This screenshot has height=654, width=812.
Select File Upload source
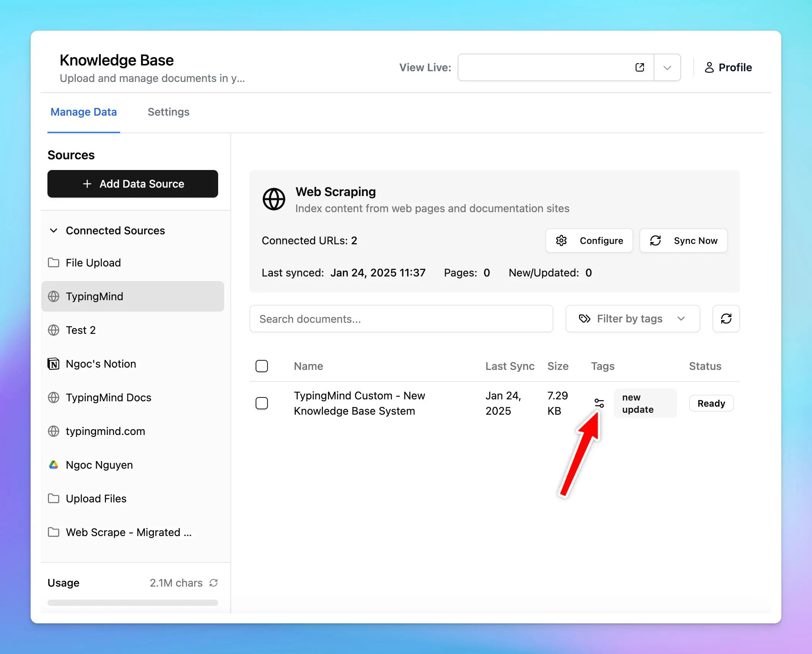pyautogui.click(x=132, y=263)
